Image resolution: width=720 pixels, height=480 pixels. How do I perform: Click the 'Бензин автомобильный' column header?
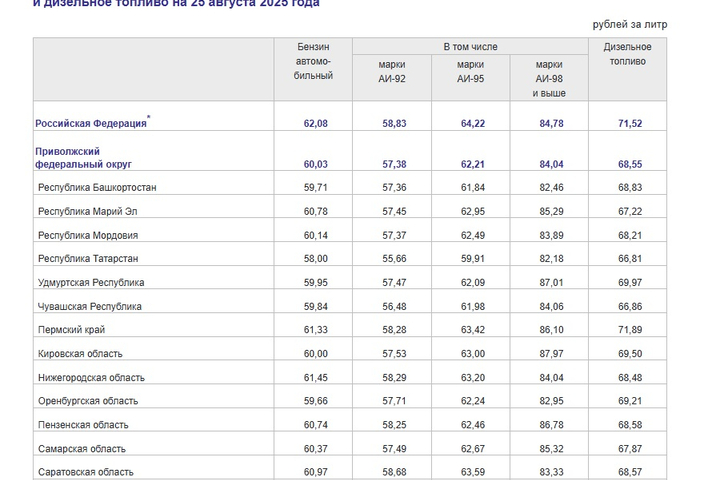point(313,61)
